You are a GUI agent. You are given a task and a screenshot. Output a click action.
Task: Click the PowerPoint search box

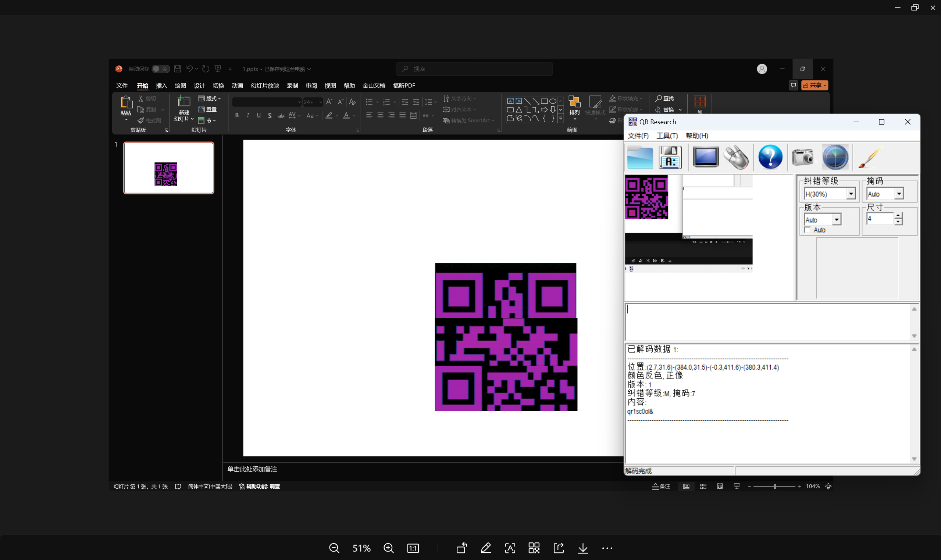click(x=475, y=69)
